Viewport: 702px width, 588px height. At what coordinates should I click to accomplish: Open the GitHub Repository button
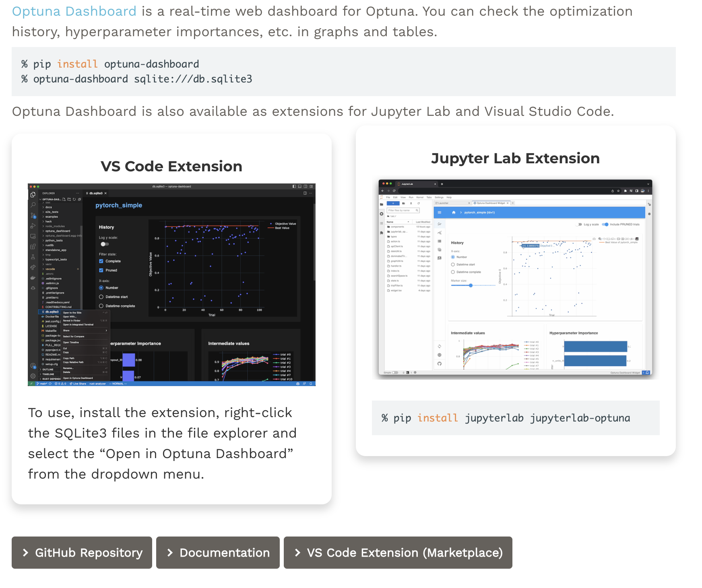(x=82, y=553)
